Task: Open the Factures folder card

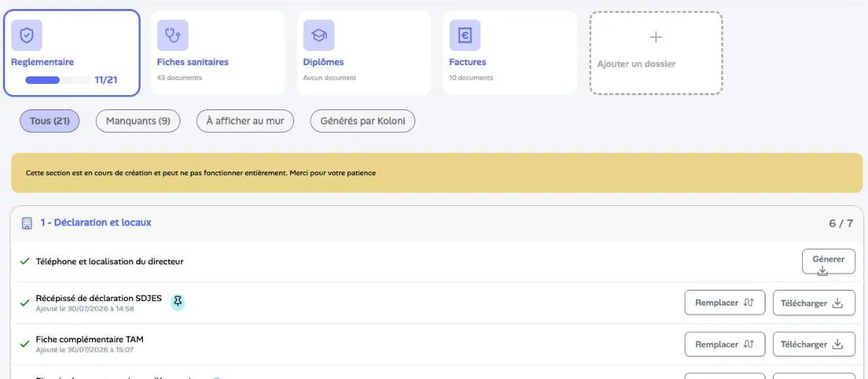Action: coord(510,53)
